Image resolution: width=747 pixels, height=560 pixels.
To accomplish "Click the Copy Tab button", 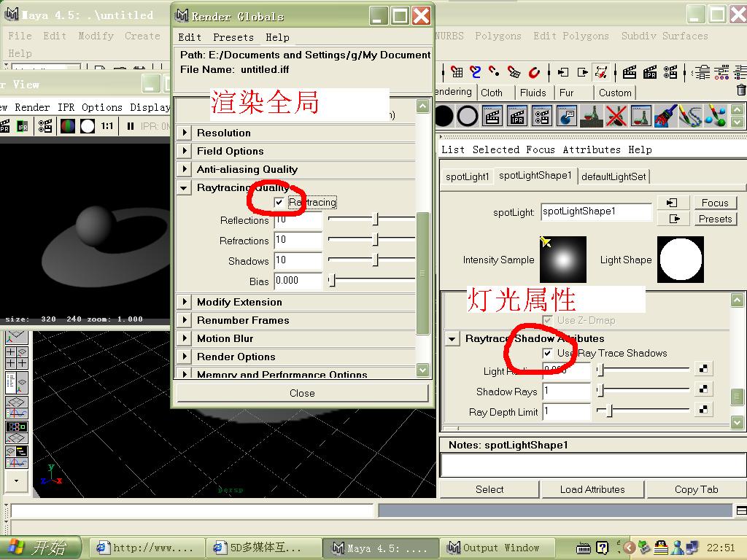I will 696,489.
